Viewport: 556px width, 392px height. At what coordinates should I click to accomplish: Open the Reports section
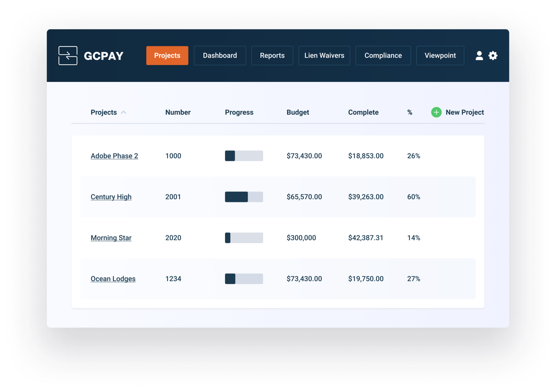click(x=272, y=56)
